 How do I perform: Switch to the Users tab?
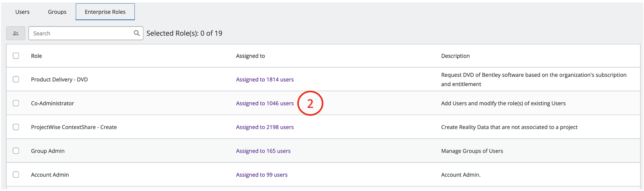click(22, 12)
